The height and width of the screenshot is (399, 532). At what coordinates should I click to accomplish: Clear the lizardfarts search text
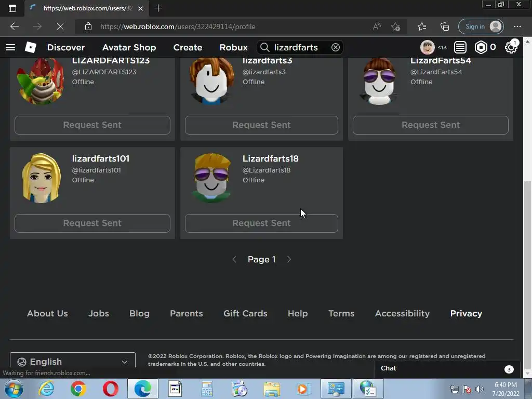tap(335, 47)
